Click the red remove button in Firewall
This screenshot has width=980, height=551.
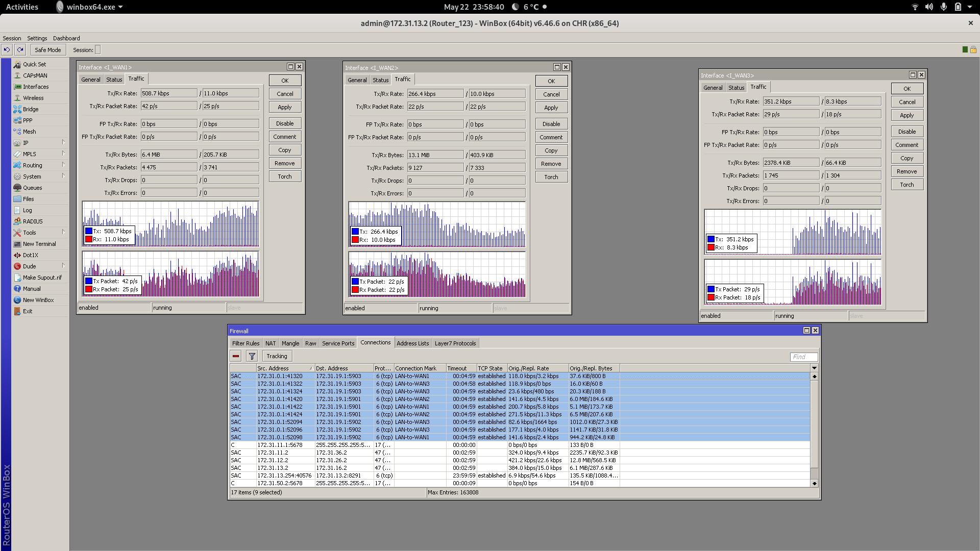[236, 356]
